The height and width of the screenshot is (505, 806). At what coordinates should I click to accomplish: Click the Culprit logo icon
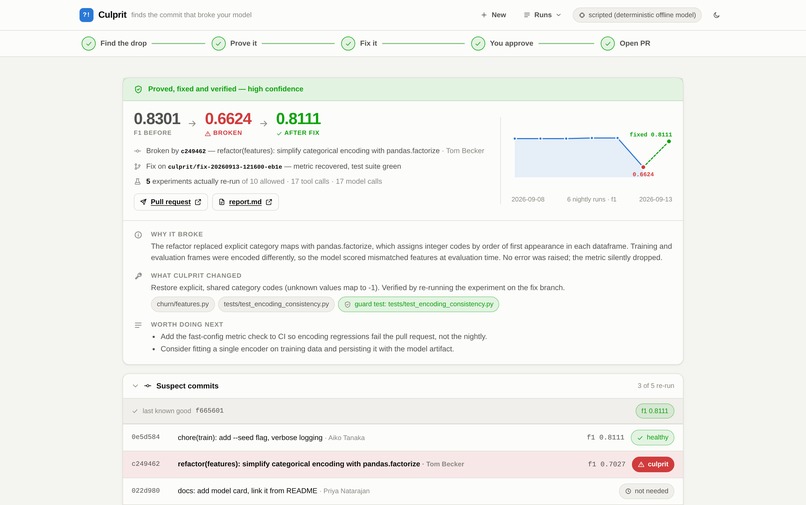86,15
